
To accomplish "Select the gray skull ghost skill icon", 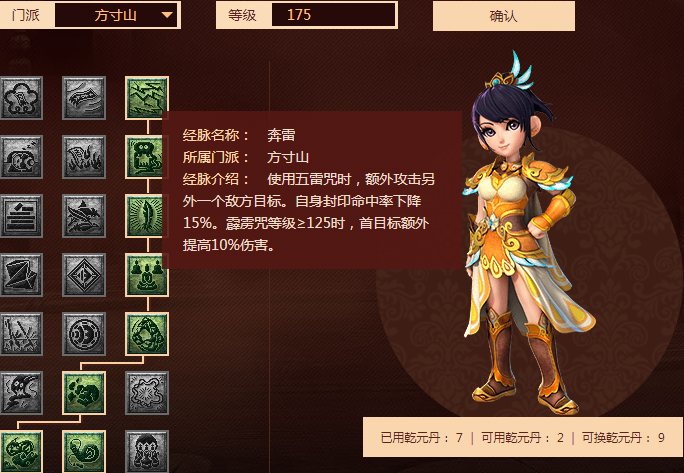I will [x=21, y=393].
